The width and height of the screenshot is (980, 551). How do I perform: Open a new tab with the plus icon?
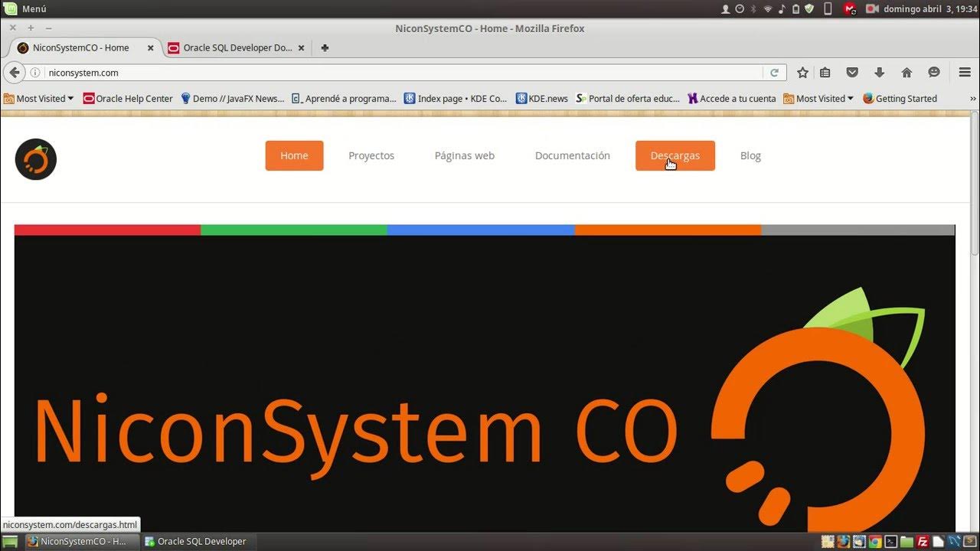[325, 47]
